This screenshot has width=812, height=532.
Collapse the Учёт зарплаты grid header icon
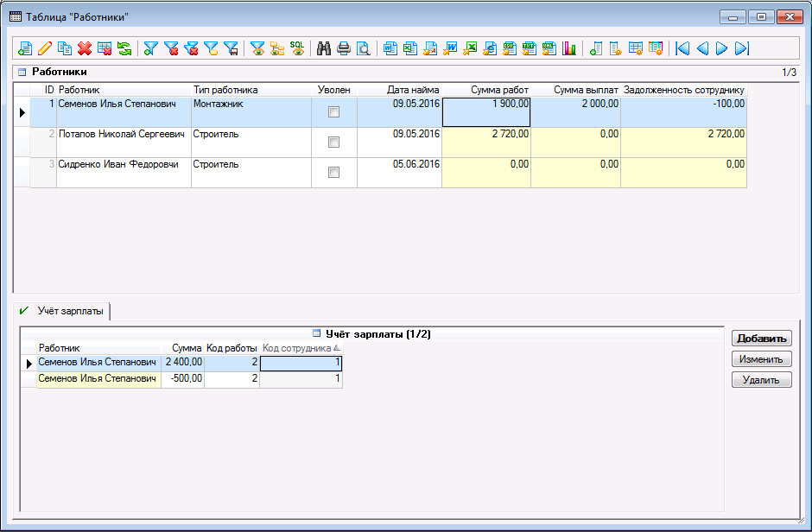315,333
